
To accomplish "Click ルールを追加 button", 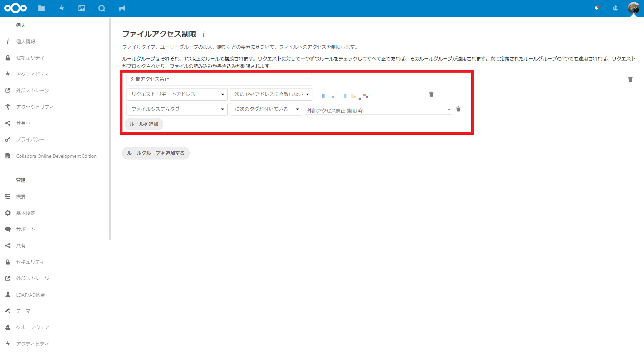I will coord(144,124).
